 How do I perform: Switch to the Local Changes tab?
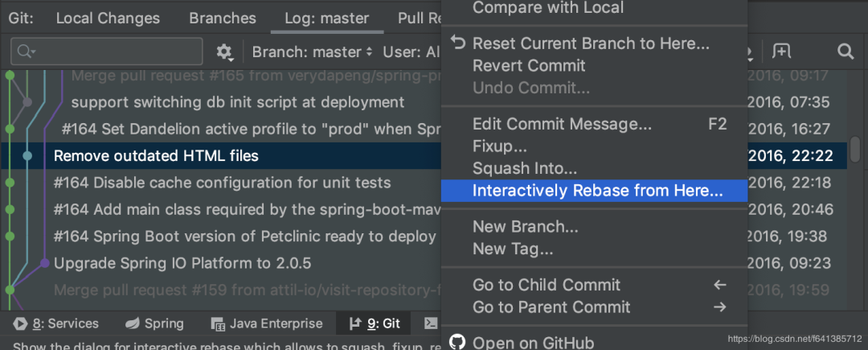click(108, 18)
